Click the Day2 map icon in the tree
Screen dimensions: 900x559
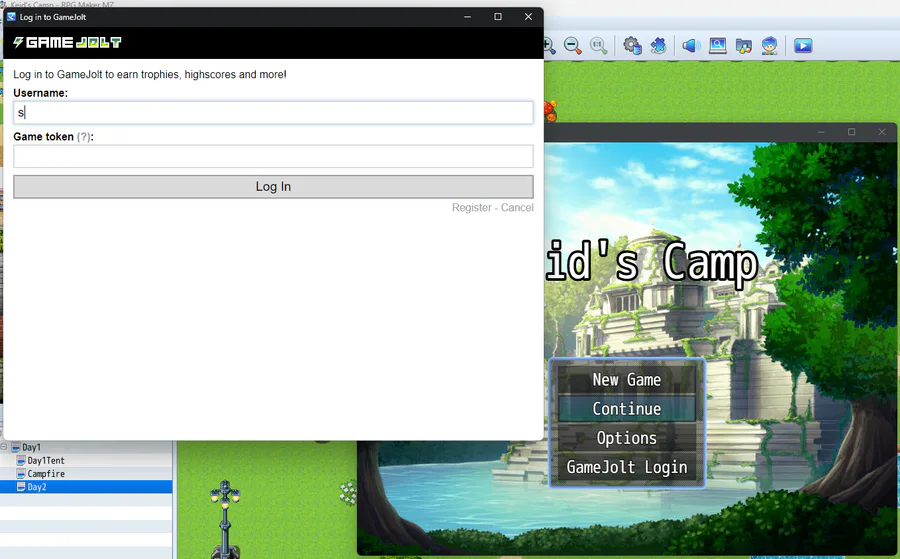tap(21, 487)
